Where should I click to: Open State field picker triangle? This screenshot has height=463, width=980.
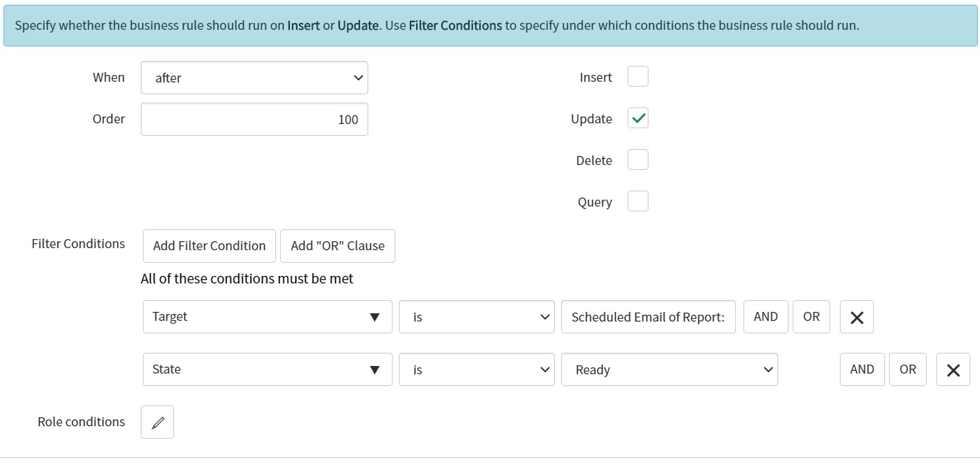(x=375, y=369)
